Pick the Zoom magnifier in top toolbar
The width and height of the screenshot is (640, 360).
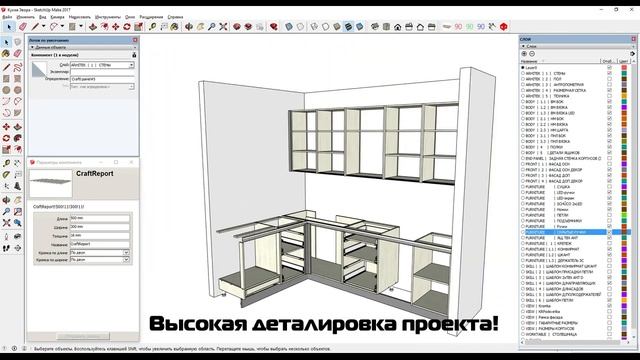click(x=211, y=27)
